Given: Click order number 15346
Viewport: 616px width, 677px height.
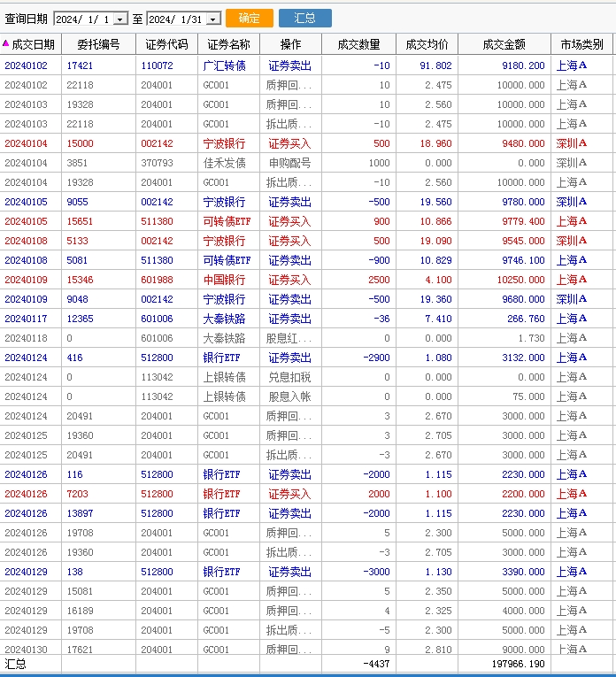Looking at the screenshot, I should click(x=80, y=280).
